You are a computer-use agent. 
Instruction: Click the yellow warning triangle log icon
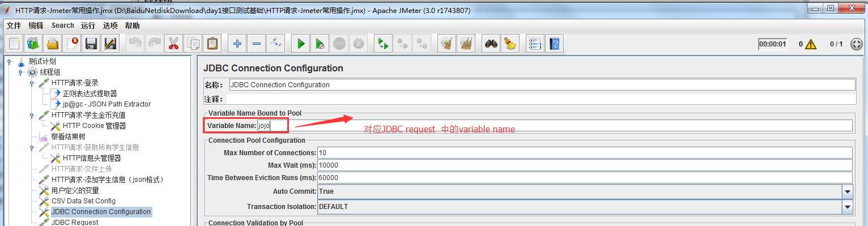tap(810, 44)
